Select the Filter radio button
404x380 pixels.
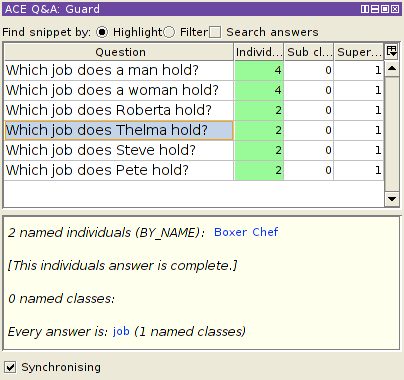(169, 32)
